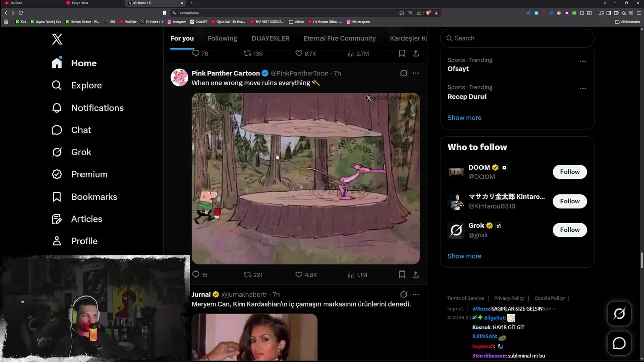Image resolution: width=644 pixels, height=362 pixels.
Task: Switch to Eternal Fire Community tab
Action: click(340, 38)
